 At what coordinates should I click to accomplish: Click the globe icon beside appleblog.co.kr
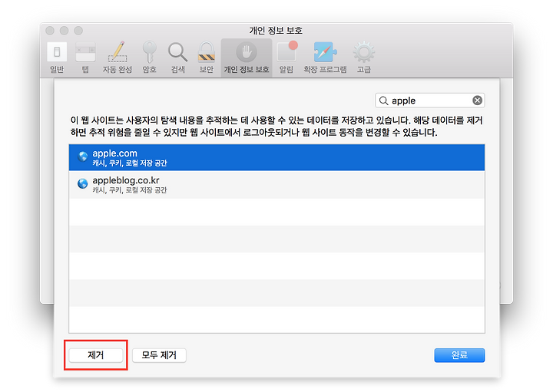pos(82,183)
